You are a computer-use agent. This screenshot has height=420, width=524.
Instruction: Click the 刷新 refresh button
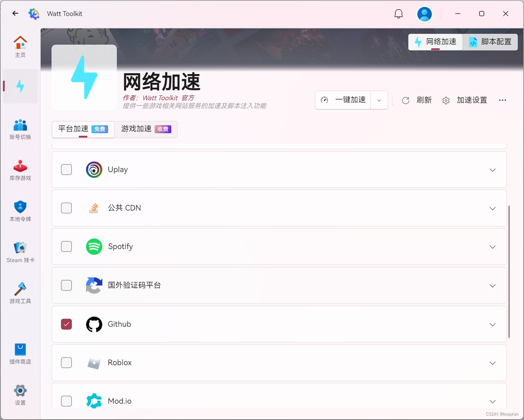[x=417, y=100]
